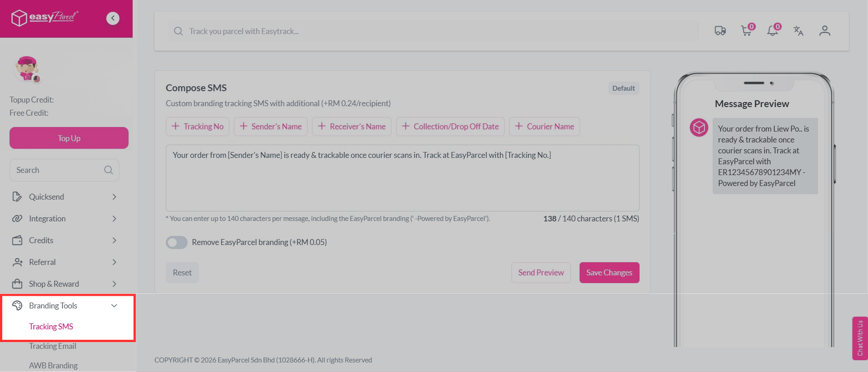Click the user avatar in the sidebar

pyautogui.click(x=27, y=69)
